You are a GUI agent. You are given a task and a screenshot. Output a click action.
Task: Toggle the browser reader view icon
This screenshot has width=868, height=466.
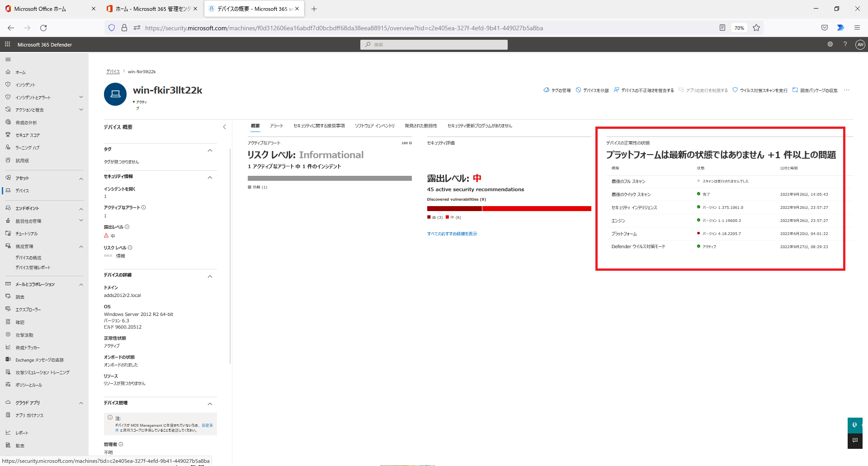[x=722, y=28]
